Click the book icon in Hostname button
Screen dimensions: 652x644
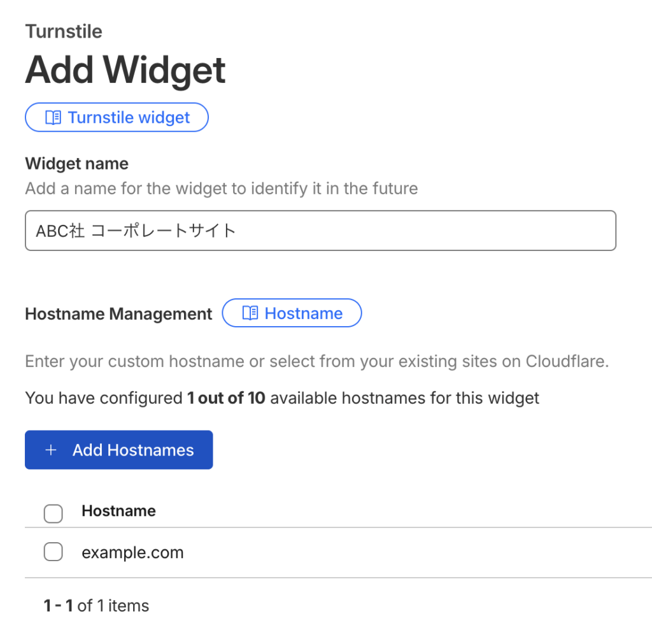coord(250,313)
